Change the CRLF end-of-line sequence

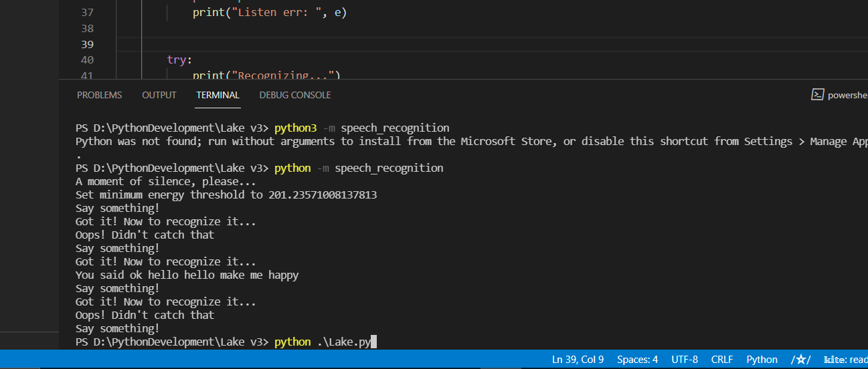(x=722, y=360)
